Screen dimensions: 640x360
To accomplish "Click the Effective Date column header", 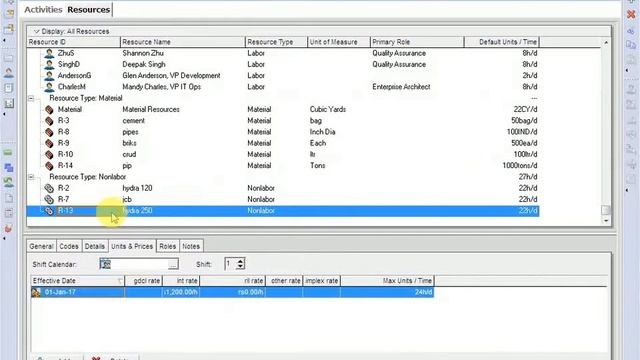I will (x=78, y=281).
